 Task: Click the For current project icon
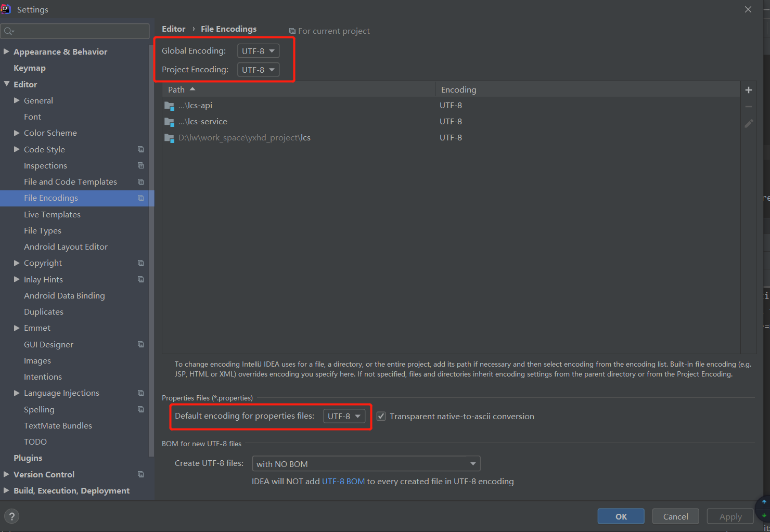pos(292,31)
